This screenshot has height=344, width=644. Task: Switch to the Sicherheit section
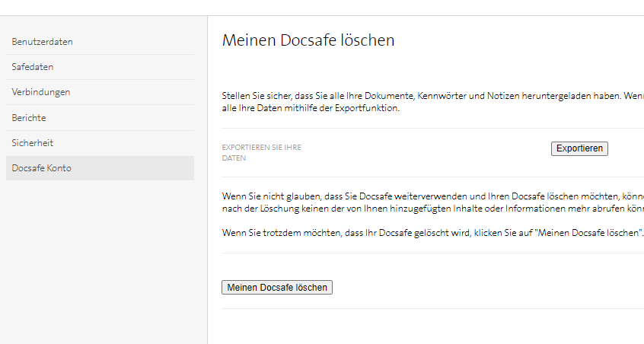pos(33,142)
